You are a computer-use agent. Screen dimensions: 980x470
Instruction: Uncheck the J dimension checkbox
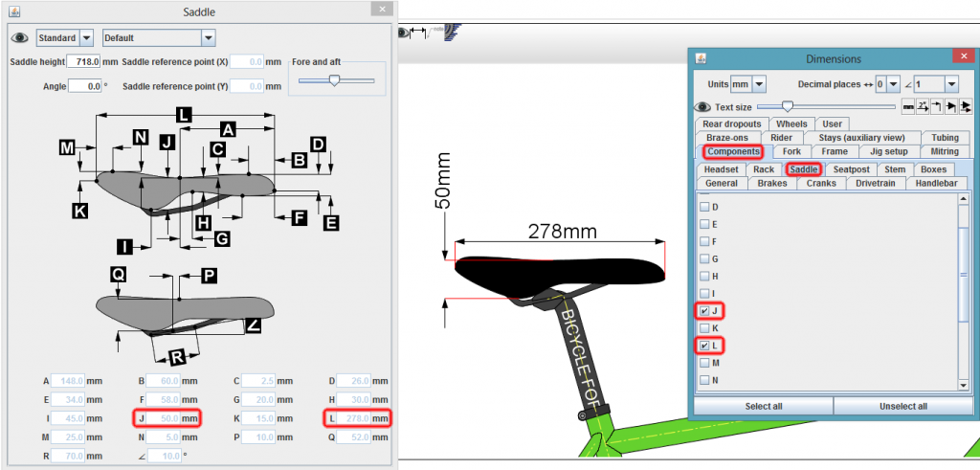click(705, 311)
